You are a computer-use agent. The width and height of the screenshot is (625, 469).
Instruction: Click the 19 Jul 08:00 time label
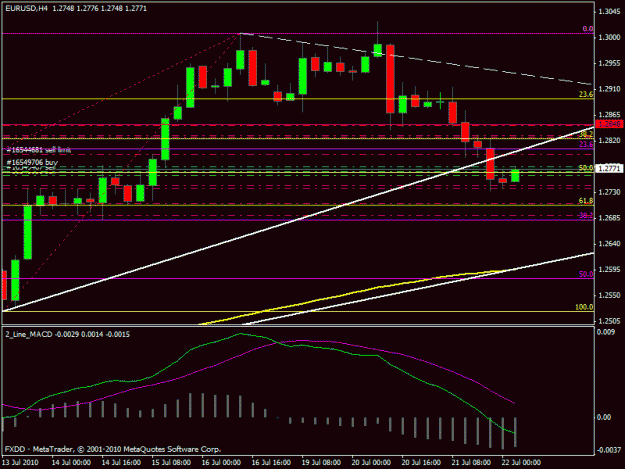[x=321, y=463]
